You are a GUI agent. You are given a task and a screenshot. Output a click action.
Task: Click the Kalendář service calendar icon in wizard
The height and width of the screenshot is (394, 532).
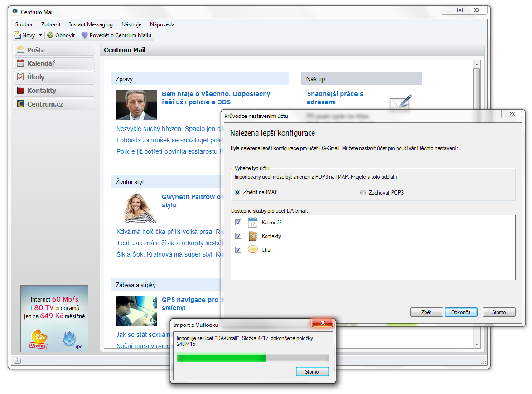[x=253, y=222]
